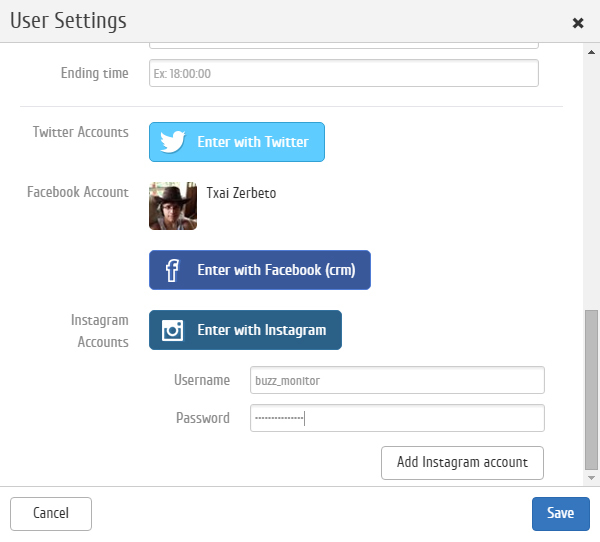Select the Facebook profile photo thumbnail
600x542 pixels.
click(173, 206)
